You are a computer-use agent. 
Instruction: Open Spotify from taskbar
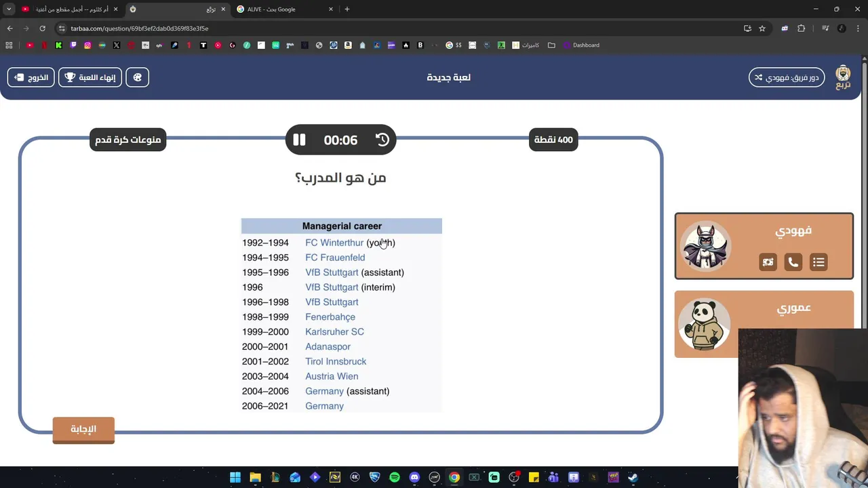[395, 477]
